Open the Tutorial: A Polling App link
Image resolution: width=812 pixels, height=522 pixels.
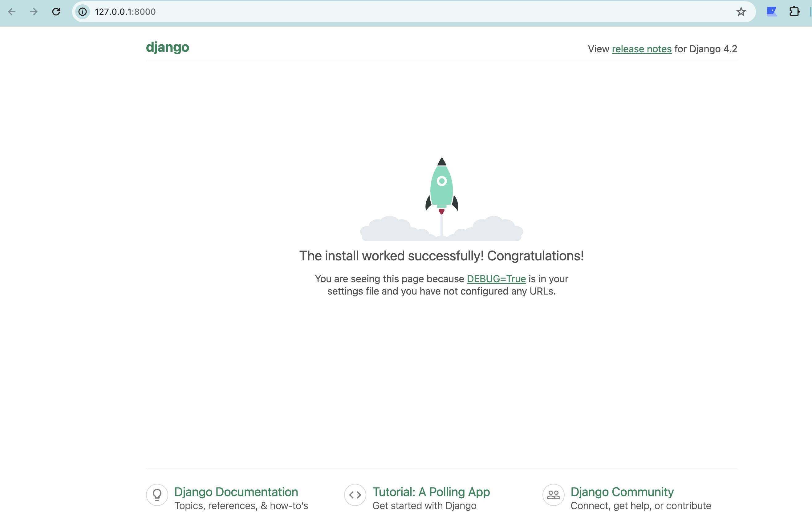[431, 492]
